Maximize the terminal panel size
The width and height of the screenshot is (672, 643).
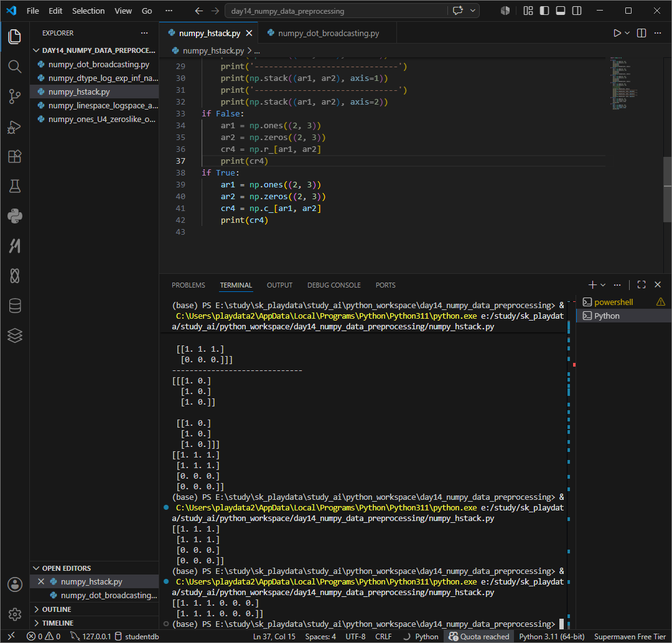click(x=642, y=284)
